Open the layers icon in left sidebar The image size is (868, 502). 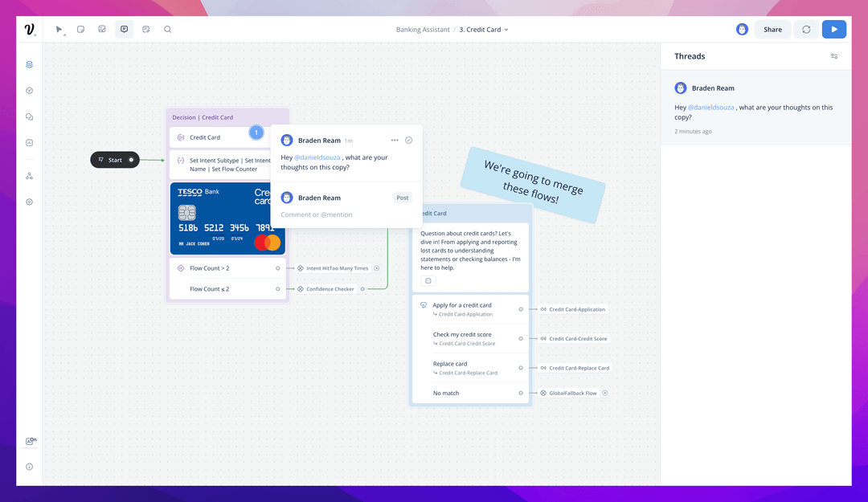[x=30, y=65]
